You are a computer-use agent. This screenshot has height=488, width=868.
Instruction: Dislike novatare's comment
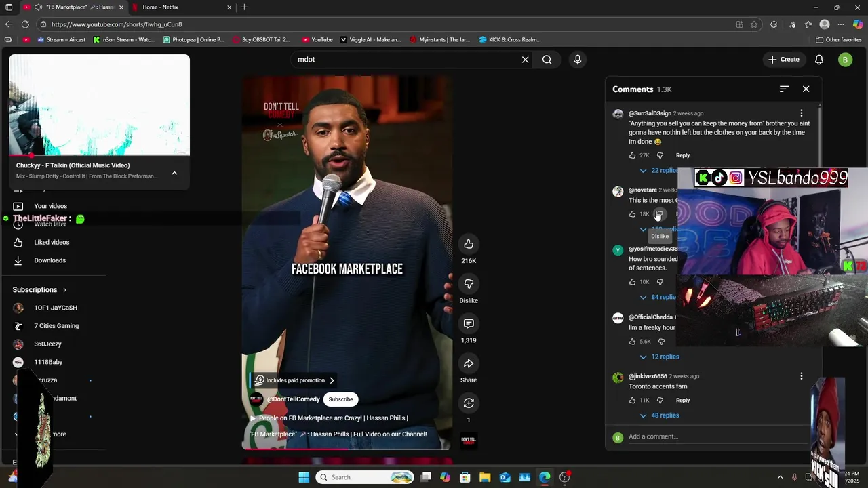[660, 214]
